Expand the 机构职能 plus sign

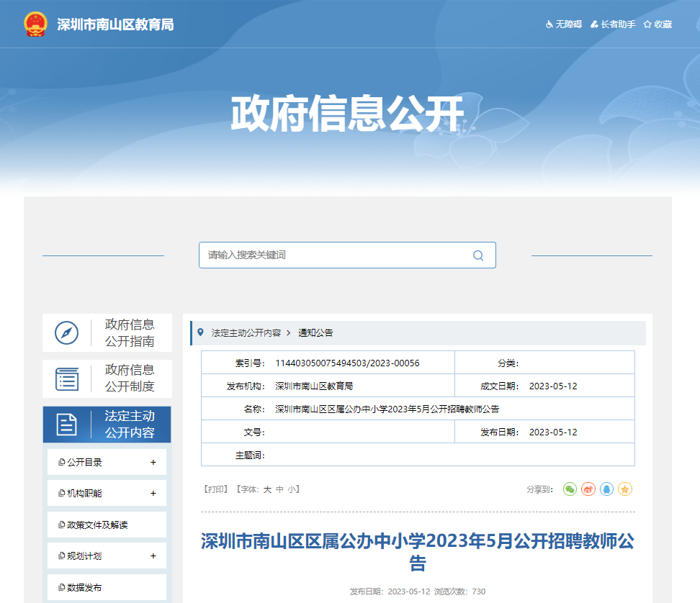(153, 494)
